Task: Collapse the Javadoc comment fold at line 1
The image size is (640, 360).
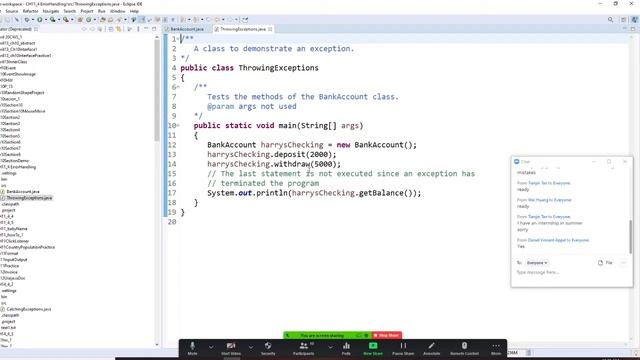Action: point(178,39)
